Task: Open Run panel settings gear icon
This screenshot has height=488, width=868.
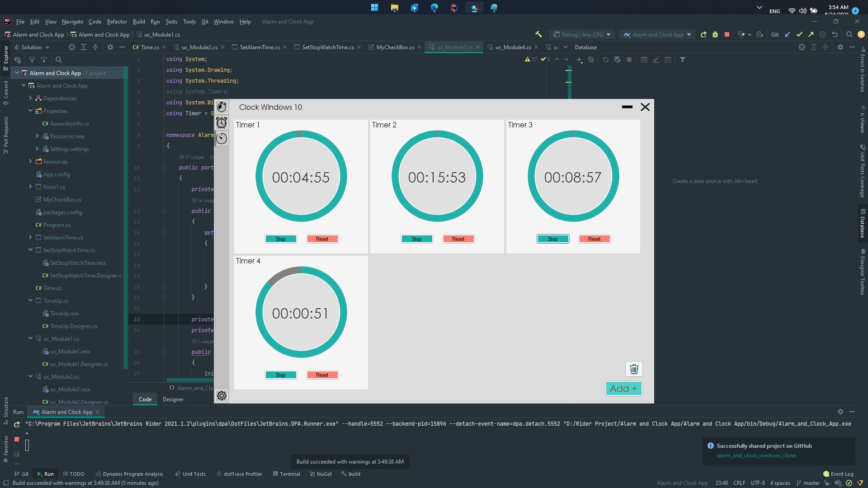Action: pyautogui.click(x=840, y=412)
